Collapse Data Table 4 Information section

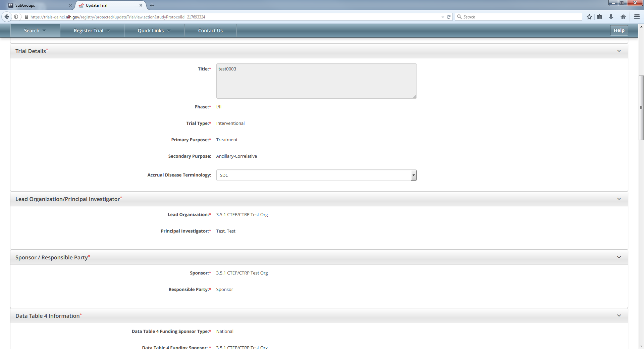(x=619, y=316)
